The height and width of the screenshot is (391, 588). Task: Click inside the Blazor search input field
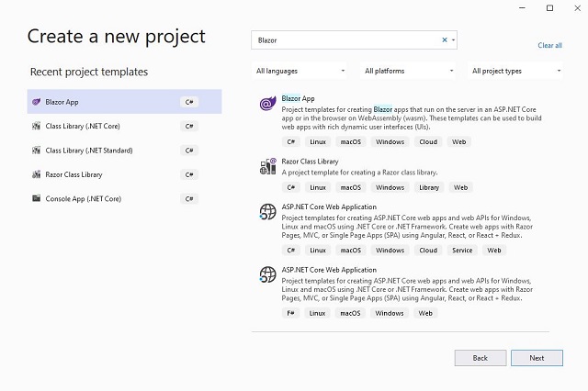pos(345,40)
